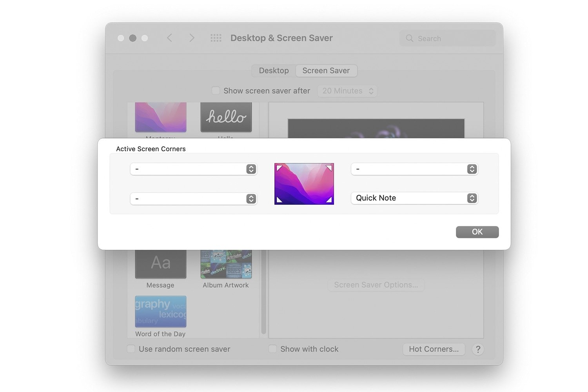This screenshot has width=588, height=392.
Task: Open Hot Corners settings
Action: 434,349
